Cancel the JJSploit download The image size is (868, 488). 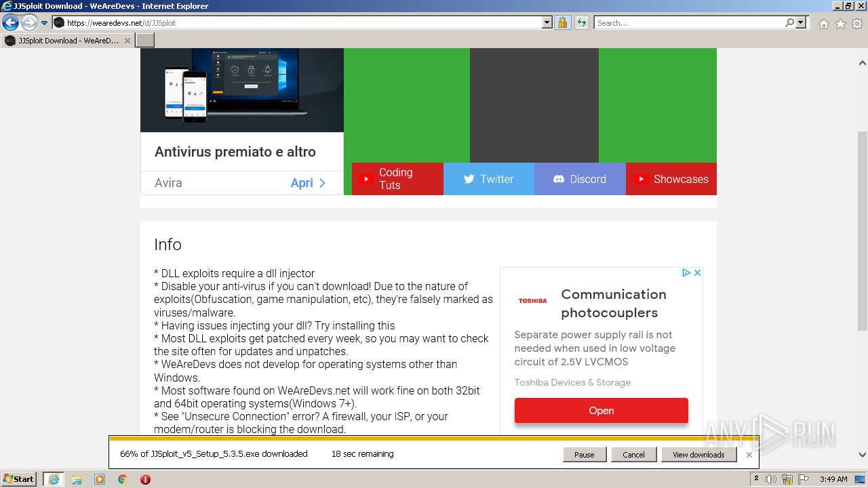tap(633, 455)
